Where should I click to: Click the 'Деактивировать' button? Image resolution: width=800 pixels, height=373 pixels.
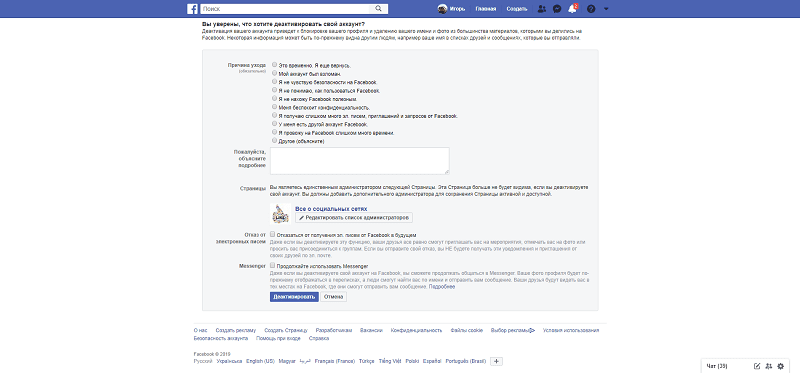coord(294,297)
